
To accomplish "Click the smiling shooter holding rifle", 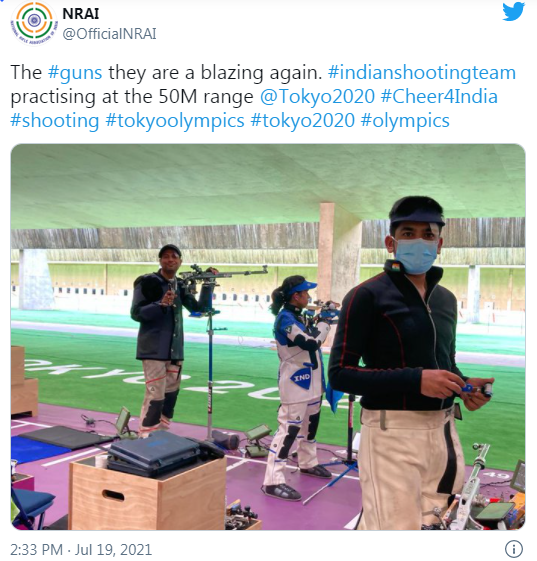I will click(x=163, y=340).
